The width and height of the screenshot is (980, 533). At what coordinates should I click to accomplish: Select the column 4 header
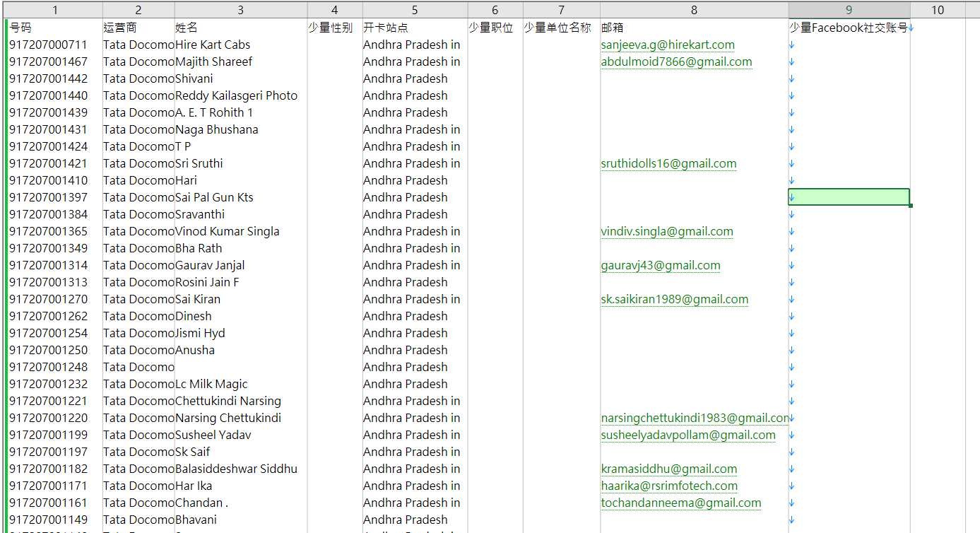click(x=335, y=10)
